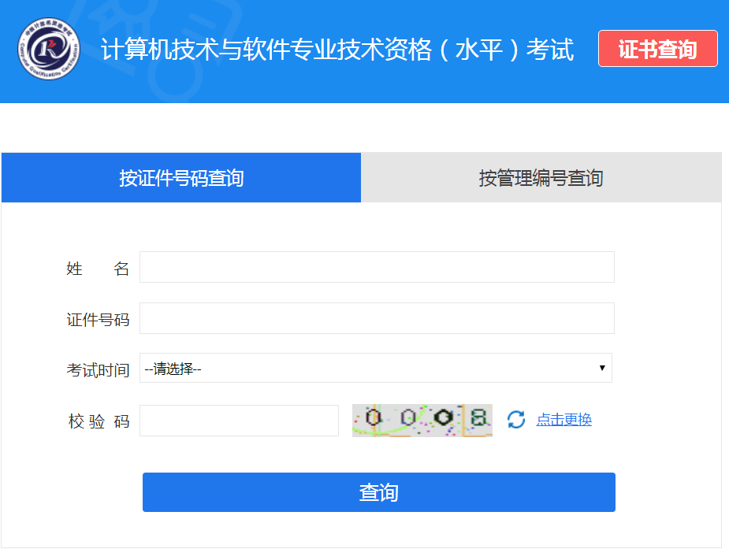Click the 校验码 field label
The width and height of the screenshot is (729, 560).
coord(98,421)
